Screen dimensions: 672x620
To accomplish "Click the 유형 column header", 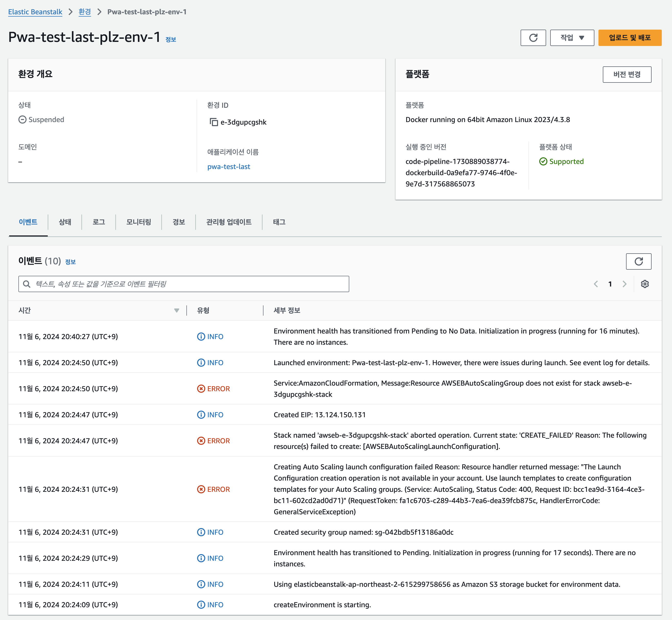I will point(203,310).
